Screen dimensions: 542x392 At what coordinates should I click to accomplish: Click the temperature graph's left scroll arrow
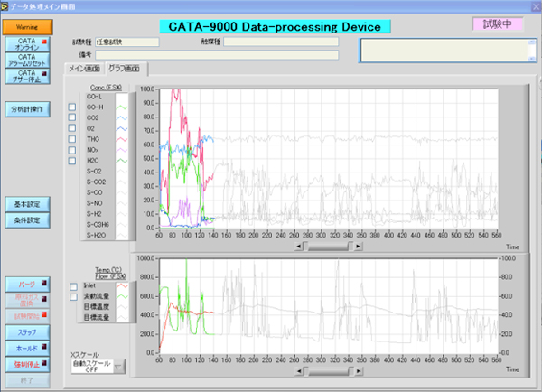point(299,371)
